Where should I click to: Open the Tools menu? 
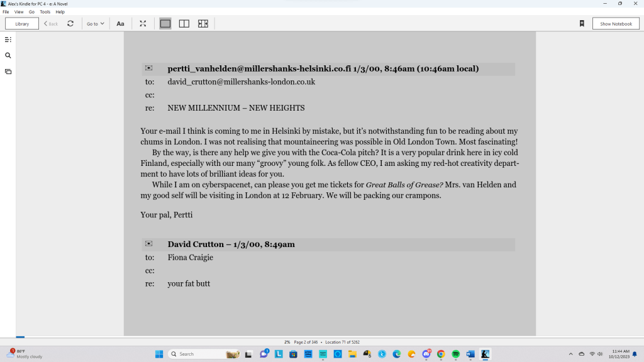[45, 12]
